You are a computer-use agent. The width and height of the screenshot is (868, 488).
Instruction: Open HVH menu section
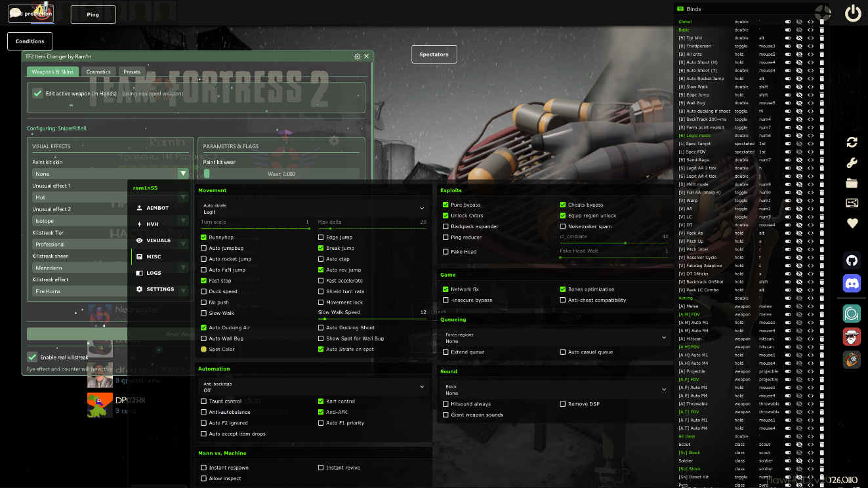pos(152,224)
